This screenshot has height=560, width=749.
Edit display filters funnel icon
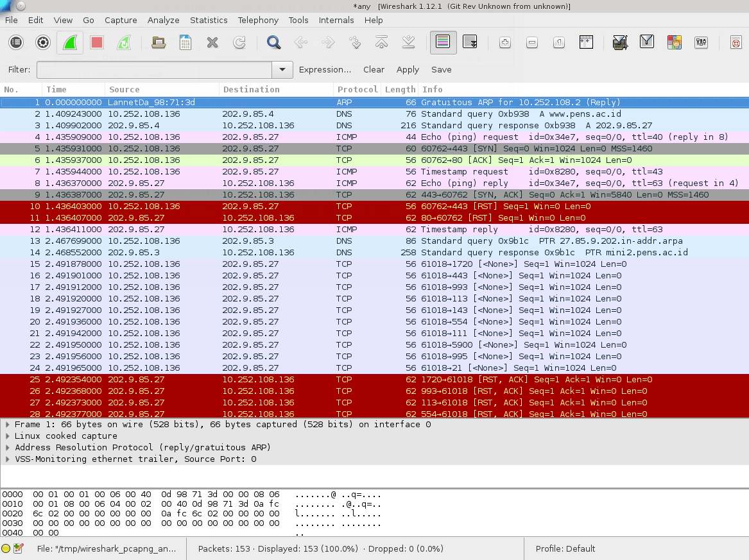click(x=647, y=42)
